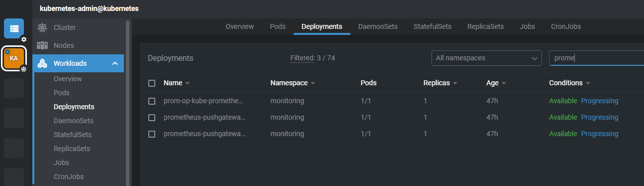Collapse the Workloads section chevron

(x=114, y=63)
